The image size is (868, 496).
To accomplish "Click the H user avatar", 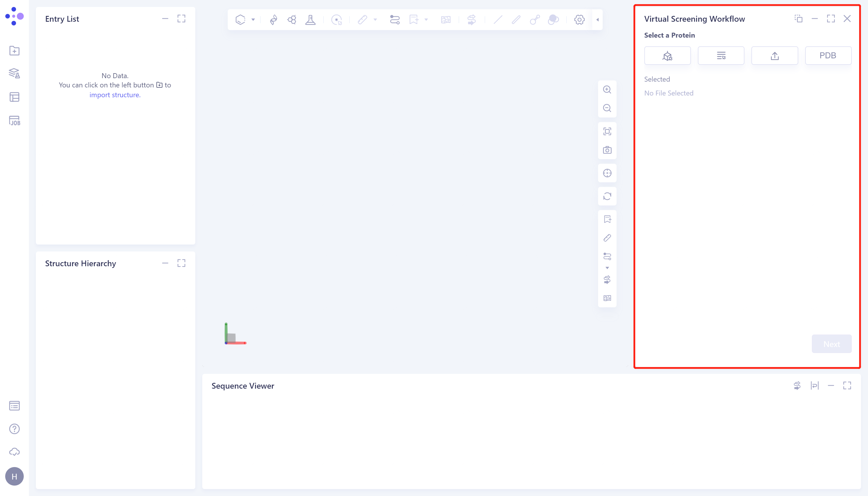I will point(14,476).
